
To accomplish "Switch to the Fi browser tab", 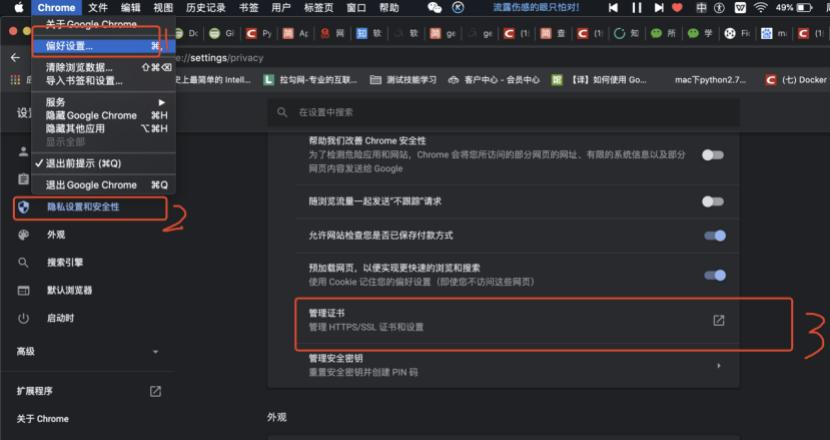I will point(737,33).
